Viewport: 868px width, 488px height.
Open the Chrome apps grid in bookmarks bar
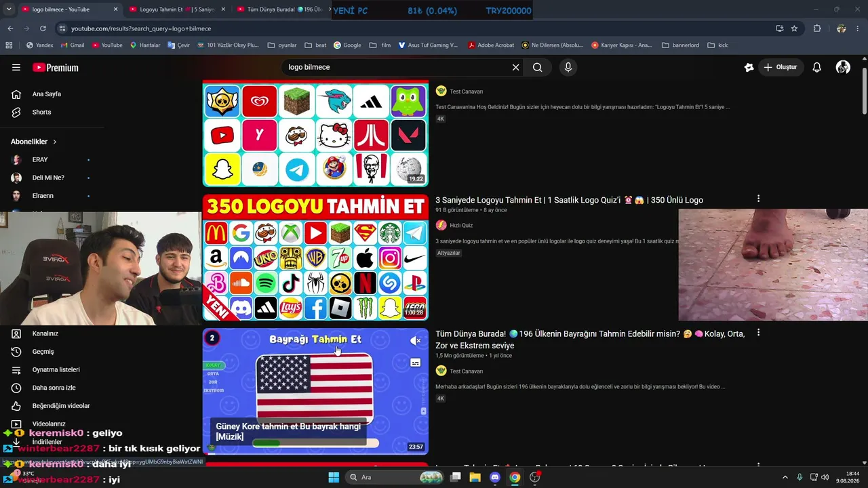[x=9, y=45]
